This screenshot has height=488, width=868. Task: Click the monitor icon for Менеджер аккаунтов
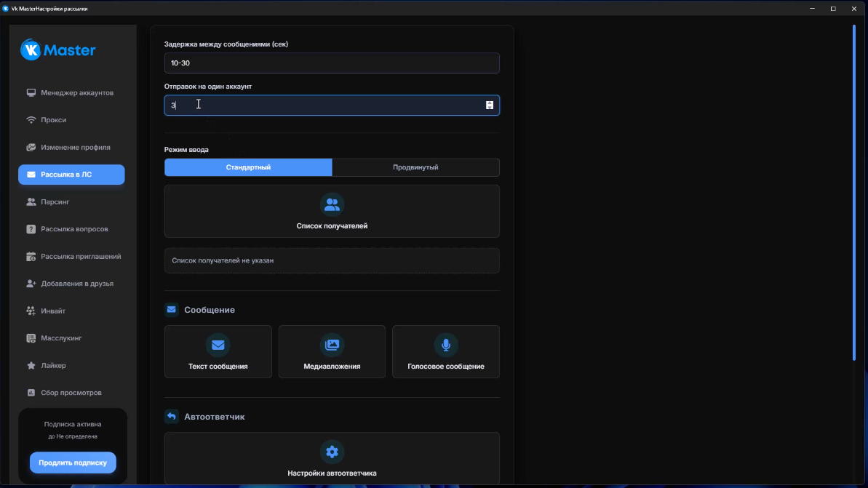pos(31,93)
